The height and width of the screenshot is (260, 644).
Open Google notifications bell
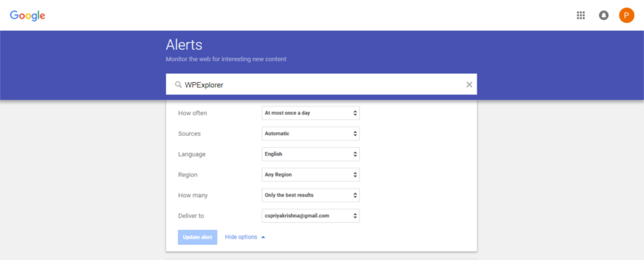pyautogui.click(x=603, y=16)
